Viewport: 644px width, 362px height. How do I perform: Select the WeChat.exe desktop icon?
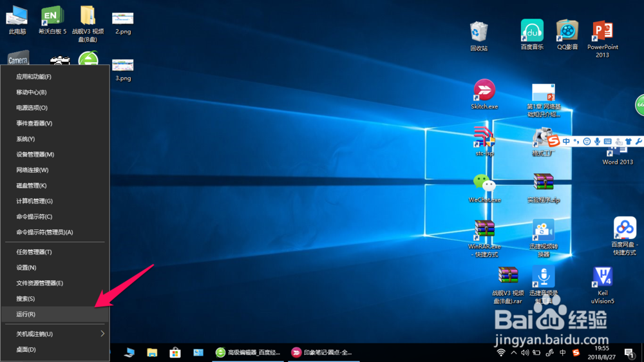[x=484, y=188]
